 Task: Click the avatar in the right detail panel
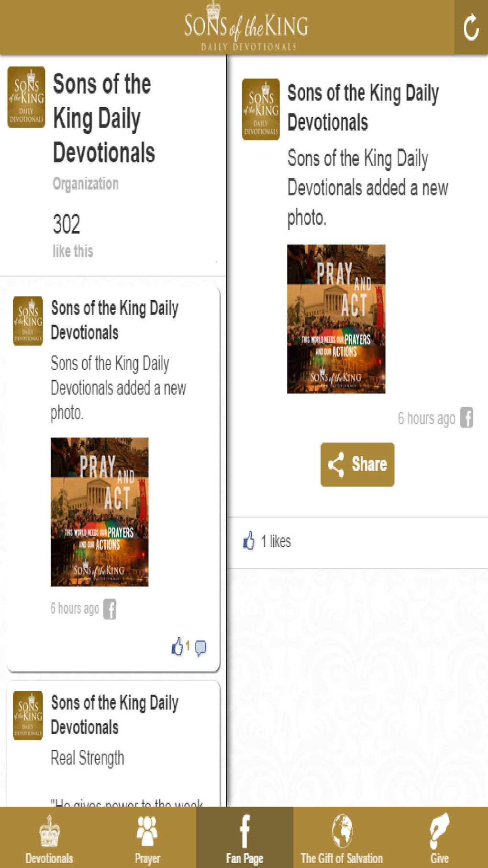(261, 109)
